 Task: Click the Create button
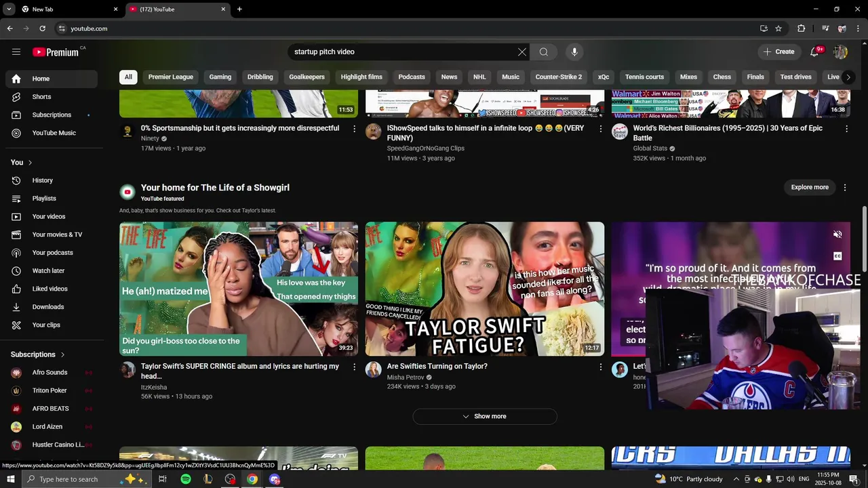(x=778, y=52)
